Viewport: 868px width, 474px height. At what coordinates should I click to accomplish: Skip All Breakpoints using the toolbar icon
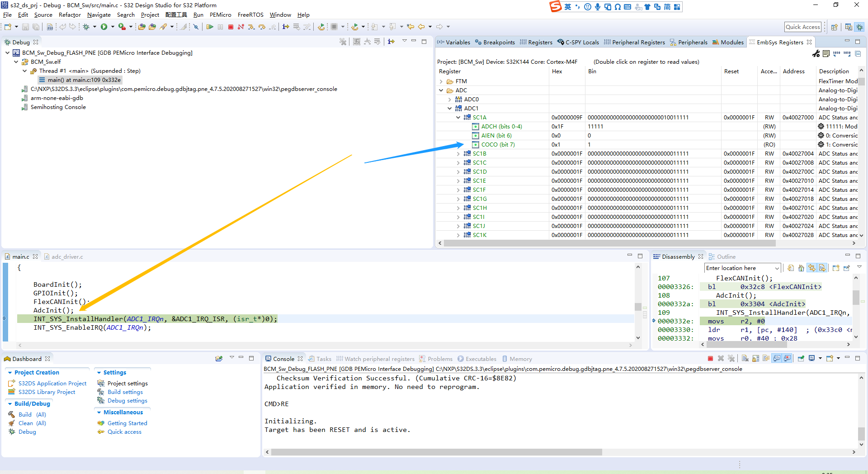tap(196, 27)
